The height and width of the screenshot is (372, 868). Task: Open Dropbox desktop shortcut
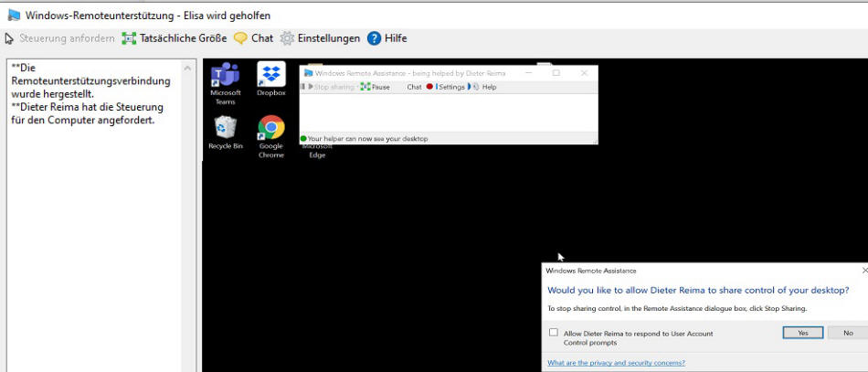coord(271,79)
